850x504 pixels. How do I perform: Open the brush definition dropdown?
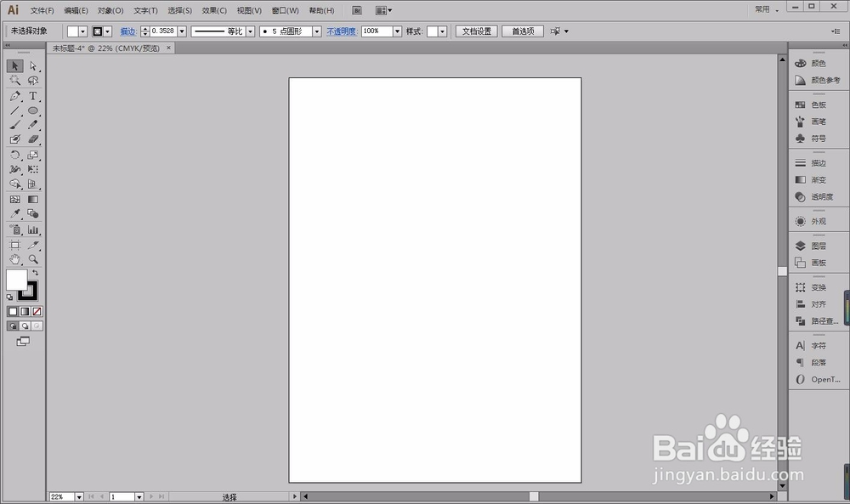click(317, 31)
